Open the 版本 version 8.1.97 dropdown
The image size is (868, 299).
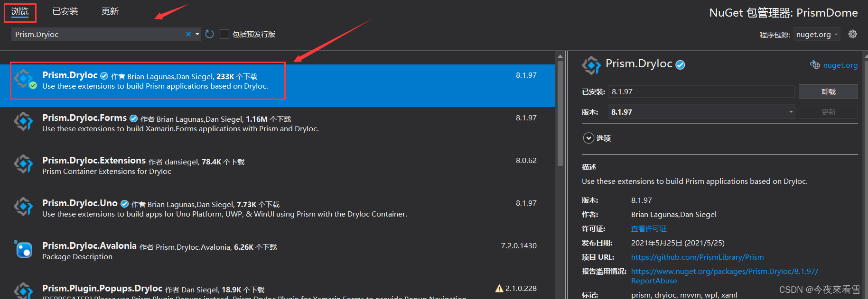click(x=701, y=112)
